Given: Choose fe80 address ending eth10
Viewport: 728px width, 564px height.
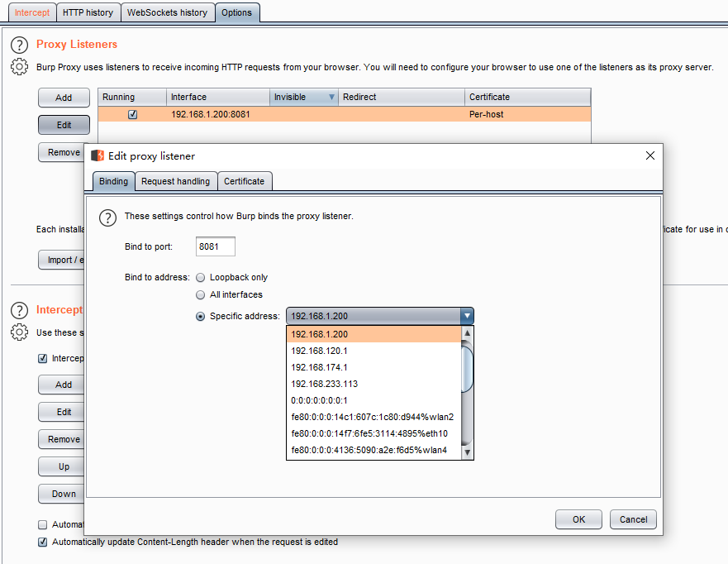Looking at the screenshot, I should (374, 433).
